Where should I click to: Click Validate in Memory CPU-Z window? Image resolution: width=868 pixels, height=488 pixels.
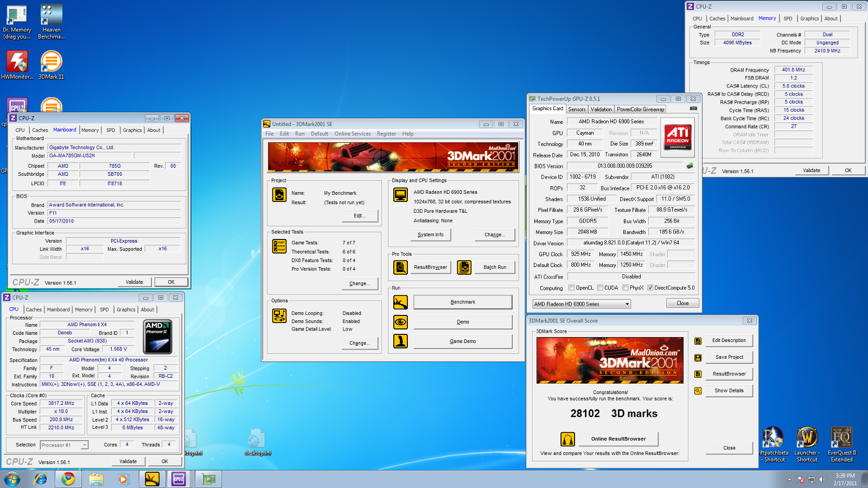[x=812, y=170]
